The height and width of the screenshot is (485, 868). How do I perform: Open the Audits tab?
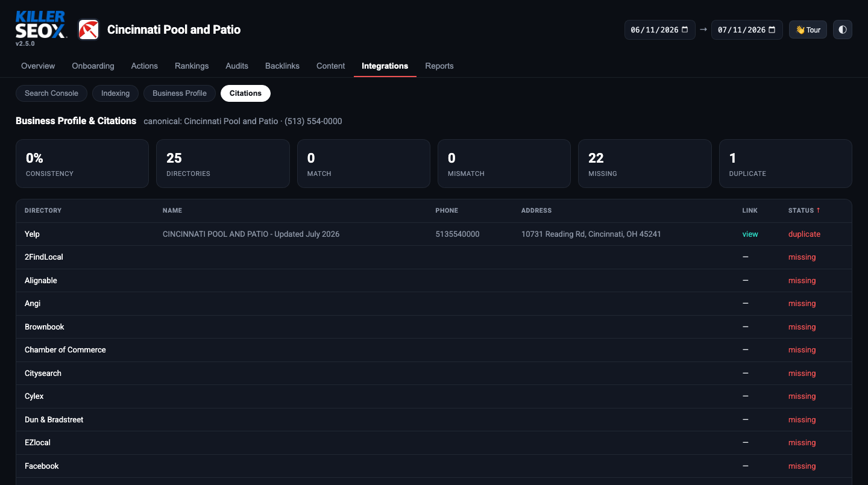[237, 66]
